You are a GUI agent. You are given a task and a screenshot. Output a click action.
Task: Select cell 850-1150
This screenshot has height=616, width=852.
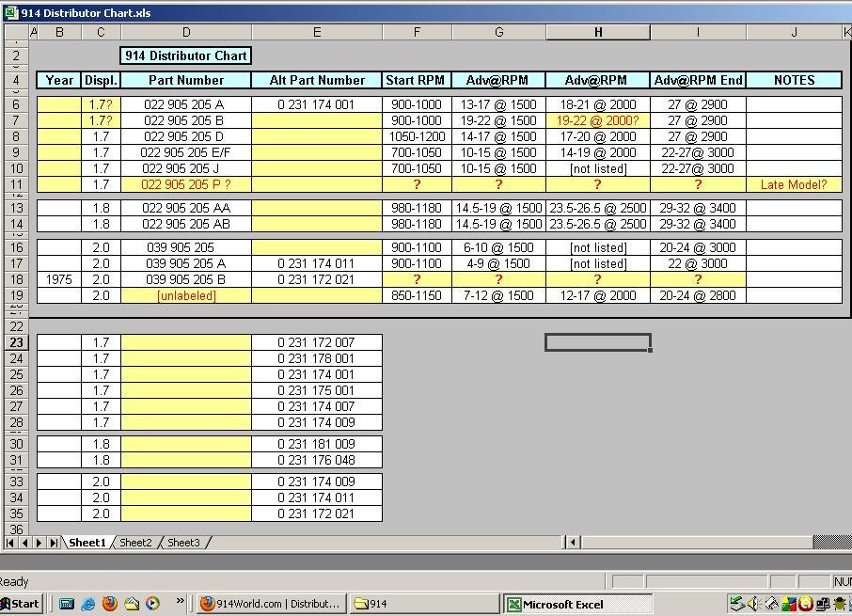click(x=417, y=295)
